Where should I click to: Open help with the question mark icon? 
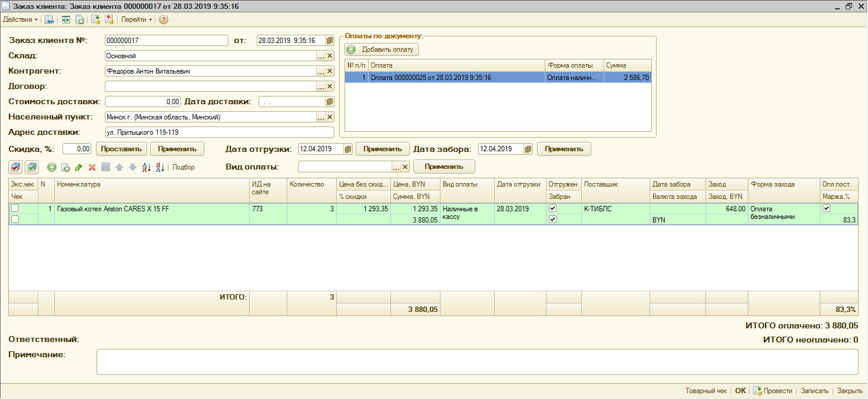[x=164, y=19]
